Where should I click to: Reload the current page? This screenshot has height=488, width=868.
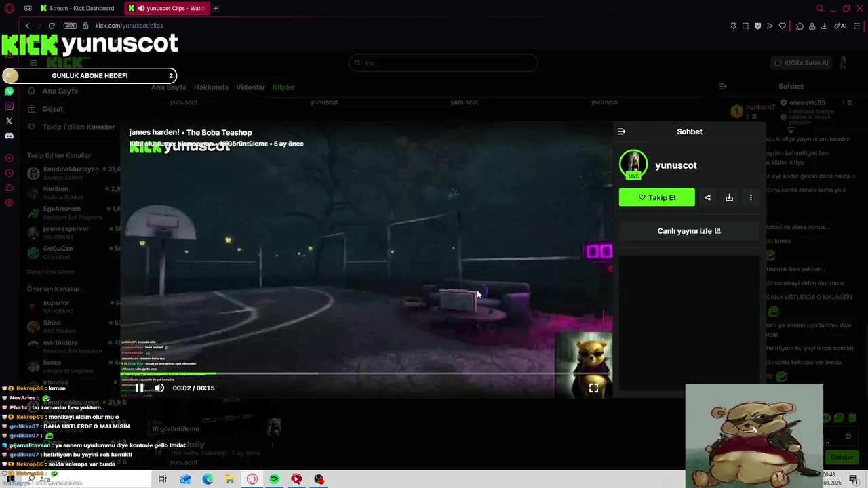52,26
